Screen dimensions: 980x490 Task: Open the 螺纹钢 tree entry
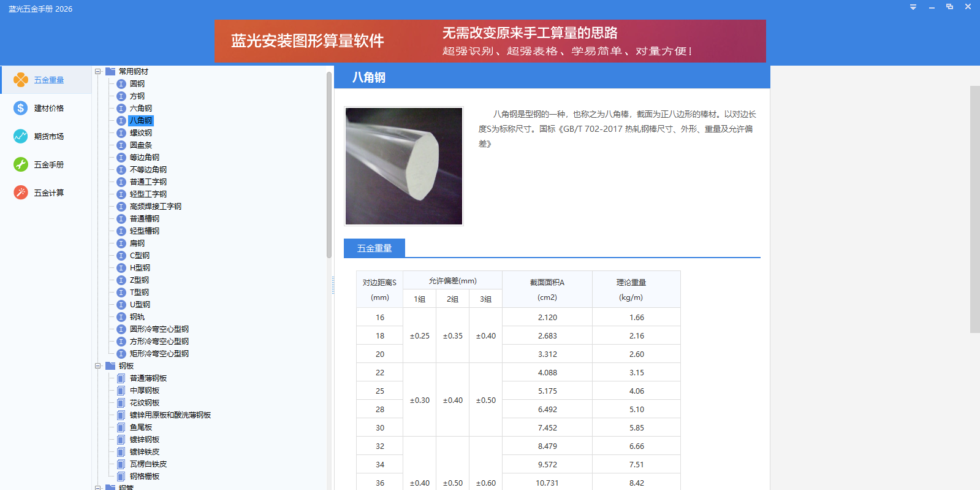coord(141,133)
